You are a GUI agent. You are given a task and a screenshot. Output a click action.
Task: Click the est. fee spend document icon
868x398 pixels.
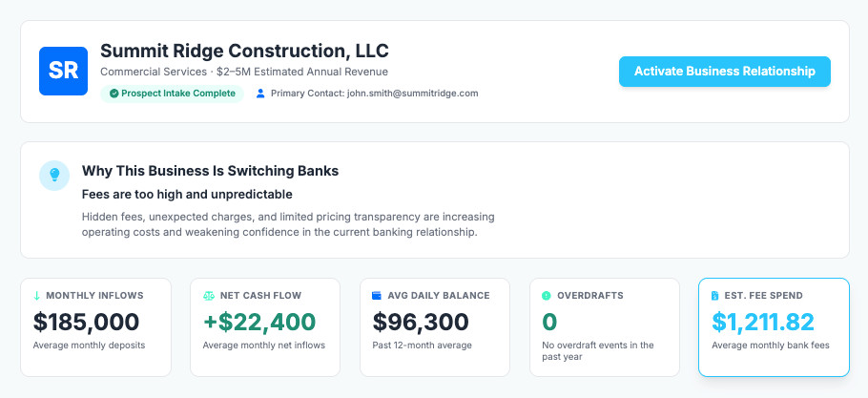pos(715,296)
